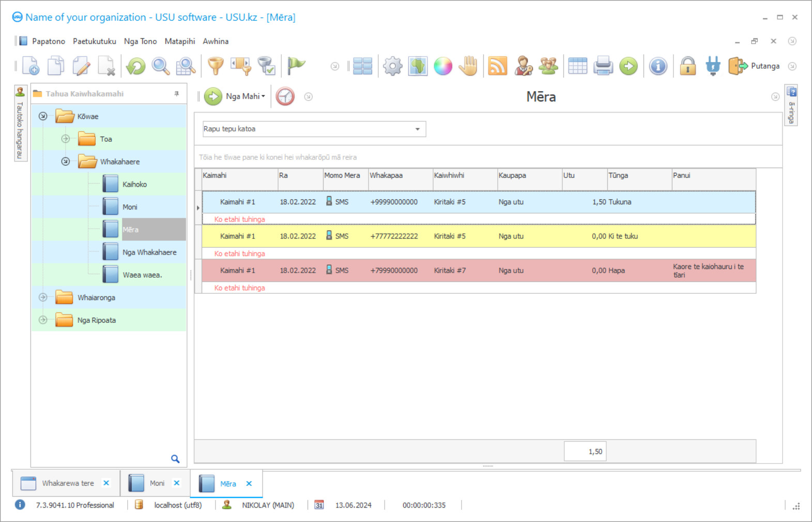Screen dimensions: 812x522
Task: Click the orange RSS feed icon
Action: coord(498,66)
